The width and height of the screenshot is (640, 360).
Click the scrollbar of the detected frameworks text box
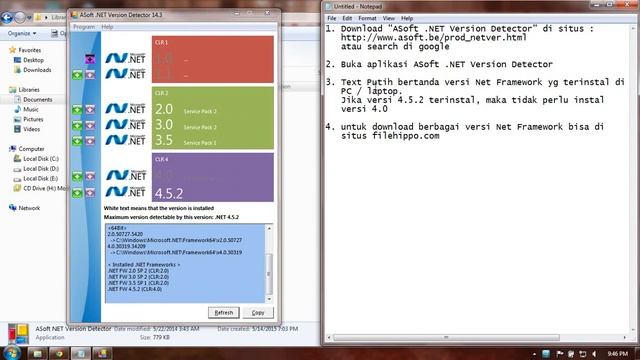pos(269,264)
